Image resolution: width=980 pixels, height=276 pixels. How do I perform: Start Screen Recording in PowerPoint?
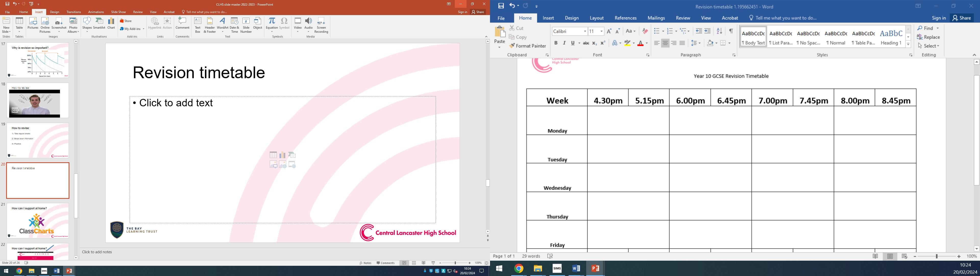tap(322, 25)
